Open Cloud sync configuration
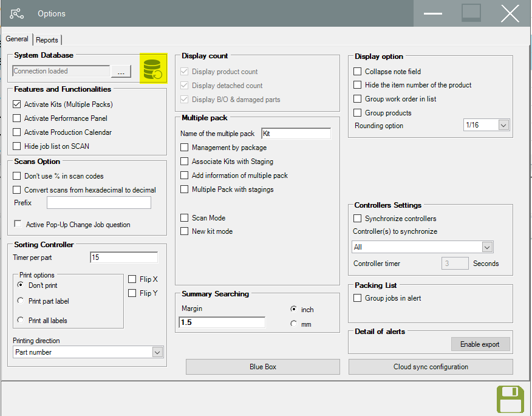The image size is (532, 416). pos(431,367)
